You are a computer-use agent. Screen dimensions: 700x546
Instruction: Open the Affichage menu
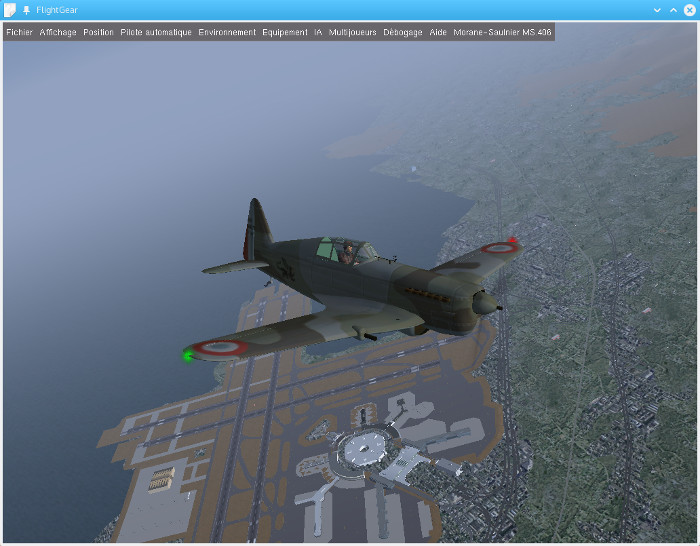coord(58,32)
